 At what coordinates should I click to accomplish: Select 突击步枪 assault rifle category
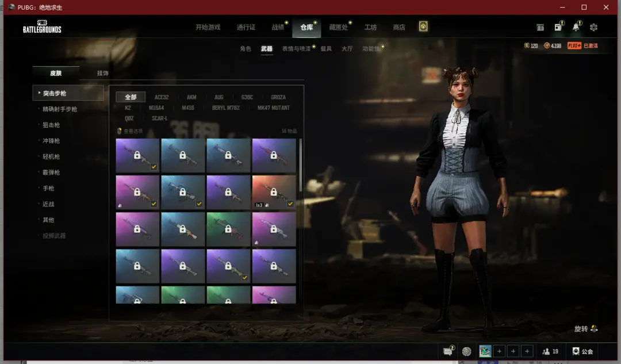point(68,93)
